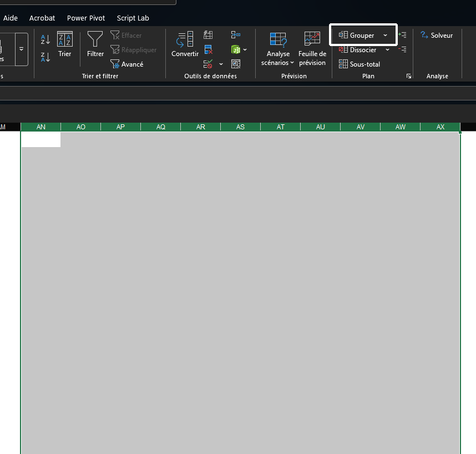Expand the Dissocier dropdown arrow

[x=387, y=50]
